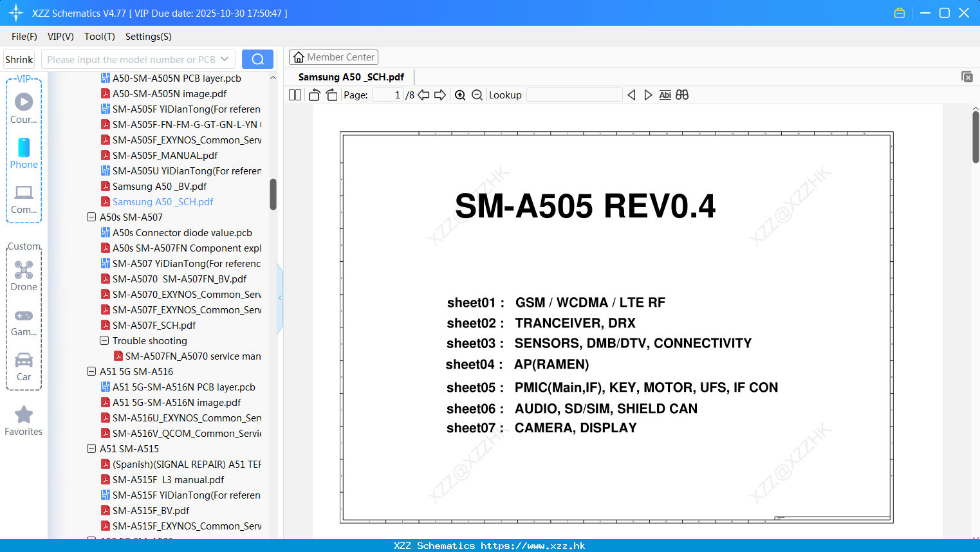
Task: Zoom in on the schematic
Action: point(460,95)
